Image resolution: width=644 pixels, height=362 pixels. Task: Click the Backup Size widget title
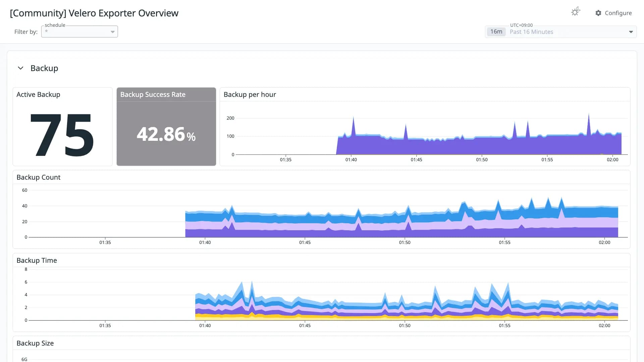coord(35,343)
